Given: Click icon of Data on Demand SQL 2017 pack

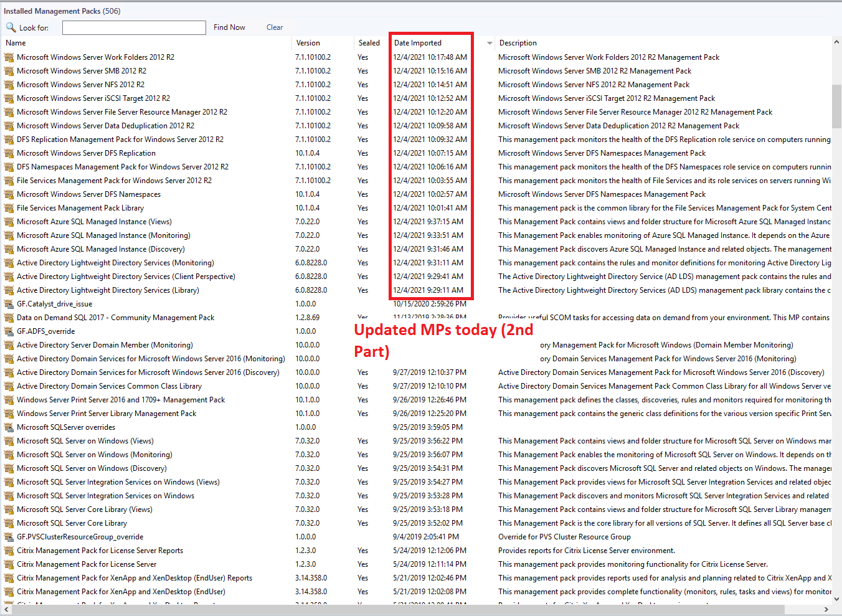Looking at the screenshot, I should coord(9,318).
